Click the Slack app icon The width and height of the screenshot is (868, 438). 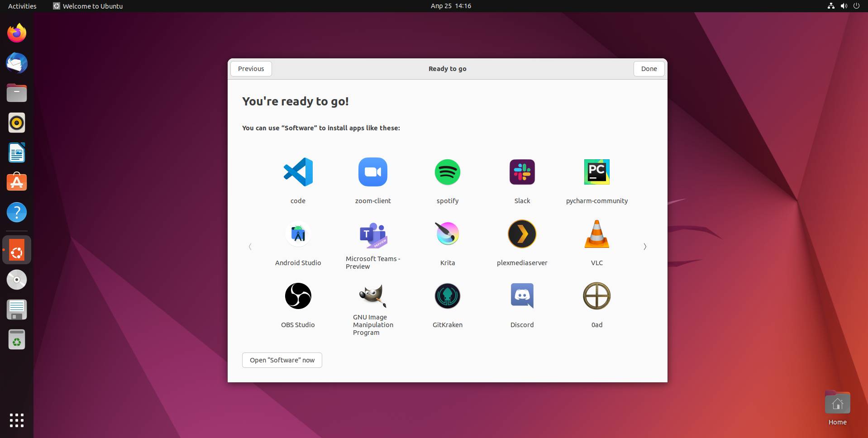[522, 172]
